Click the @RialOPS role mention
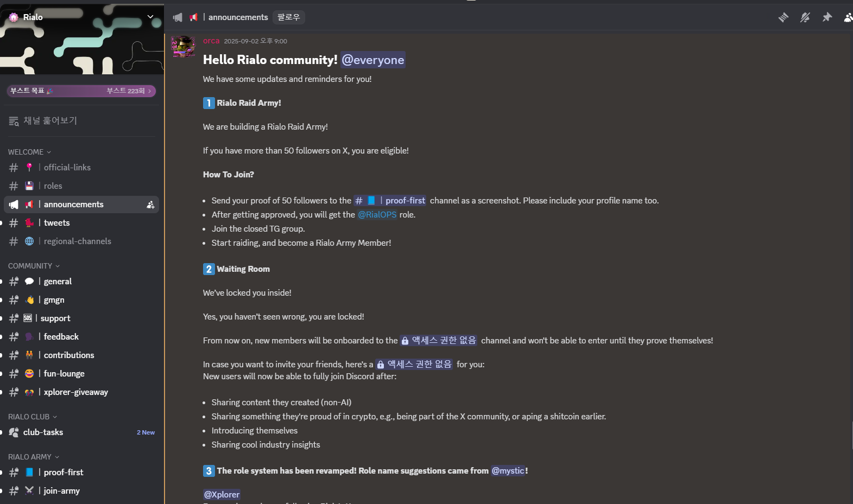The image size is (853, 504). click(x=377, y=215)
